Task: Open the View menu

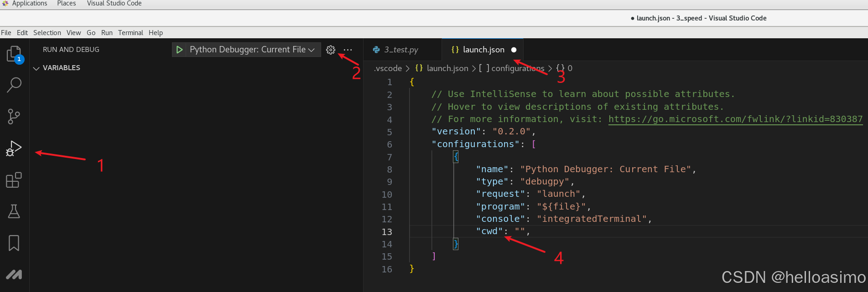Action: (x=73, y=33)
